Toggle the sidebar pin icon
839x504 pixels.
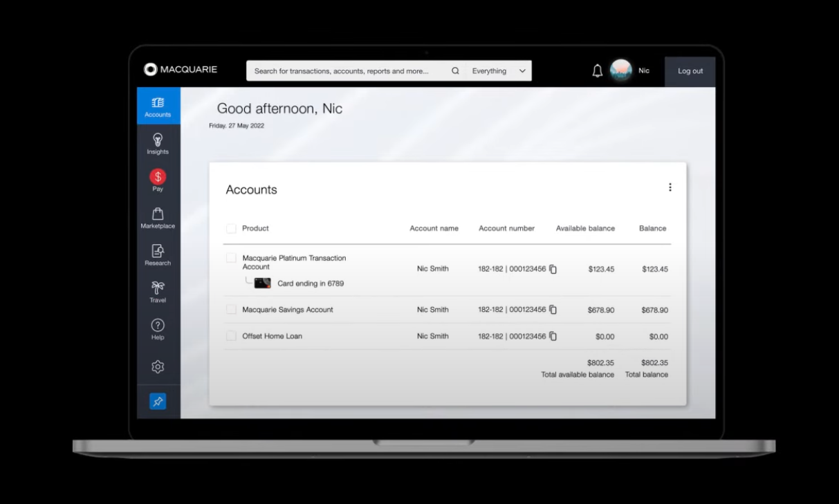point(158,401)
